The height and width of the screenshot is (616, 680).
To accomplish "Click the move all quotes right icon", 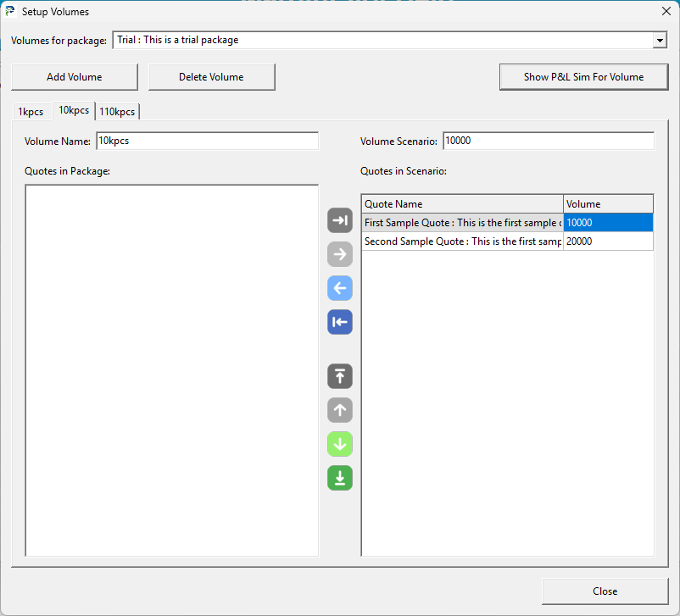I will point(340,220).
